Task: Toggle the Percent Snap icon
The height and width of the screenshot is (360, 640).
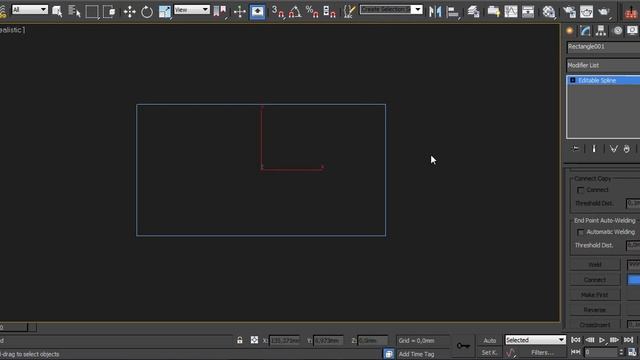Action: click(312, 11)
